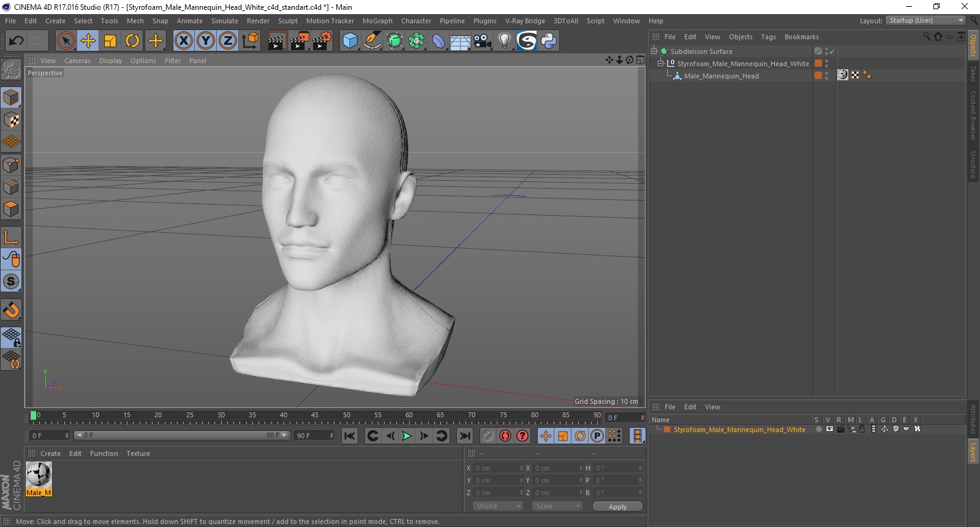The height and width of the screenshot is (527, 980).
Task: Toggle Z axis lock
Action: tap(228, 40)
